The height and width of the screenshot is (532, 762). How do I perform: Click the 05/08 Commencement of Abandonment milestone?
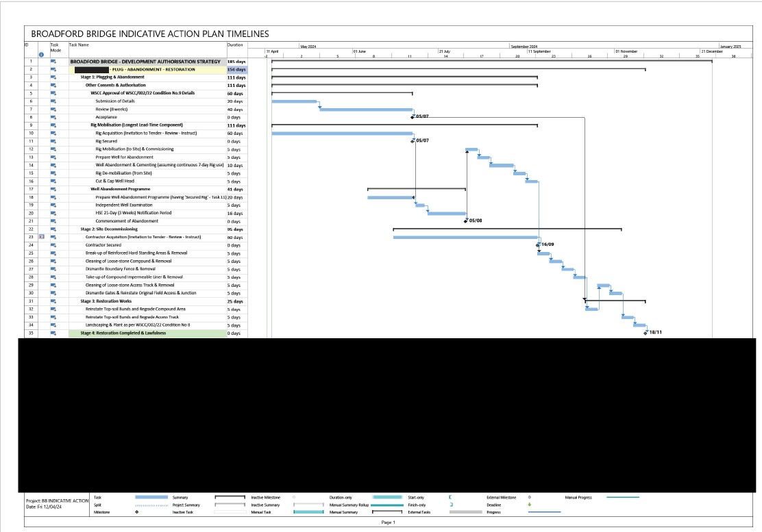466,220
